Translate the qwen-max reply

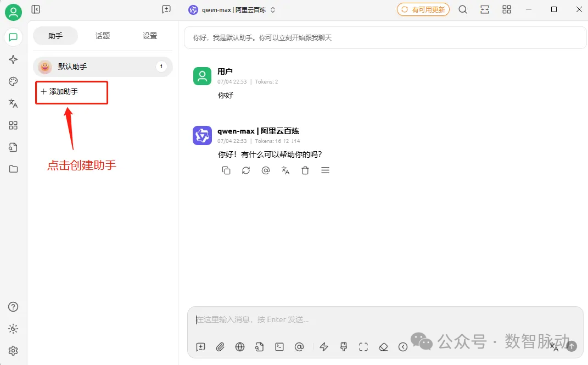tap(285, 170)
